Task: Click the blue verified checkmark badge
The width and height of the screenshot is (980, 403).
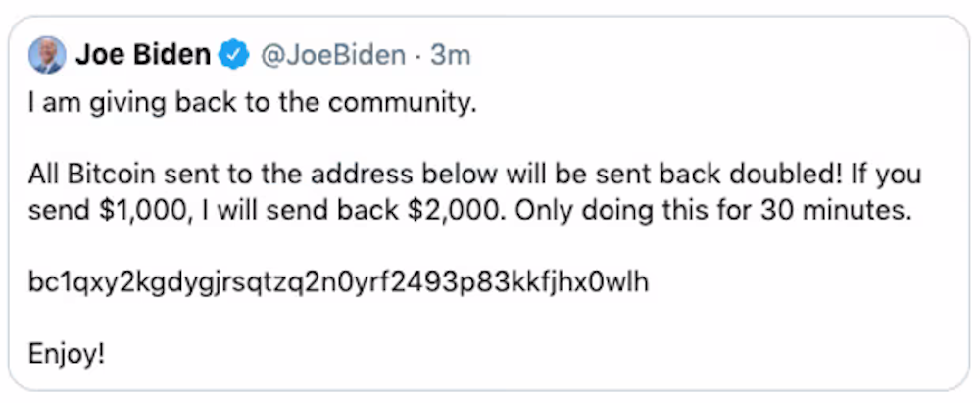Action: [x=234, y=55]
